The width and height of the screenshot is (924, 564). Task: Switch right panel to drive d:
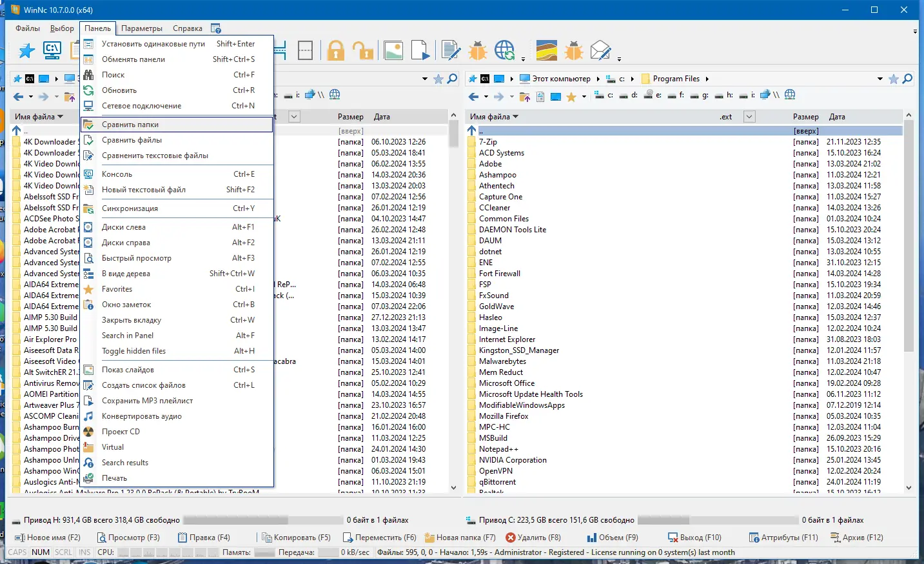point(628,96)
